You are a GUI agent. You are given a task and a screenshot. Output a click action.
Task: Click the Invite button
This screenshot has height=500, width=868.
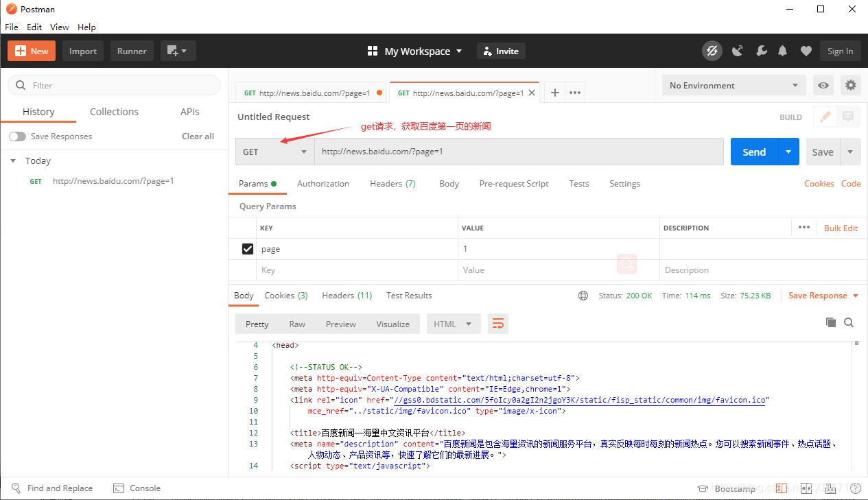[501, 51]
